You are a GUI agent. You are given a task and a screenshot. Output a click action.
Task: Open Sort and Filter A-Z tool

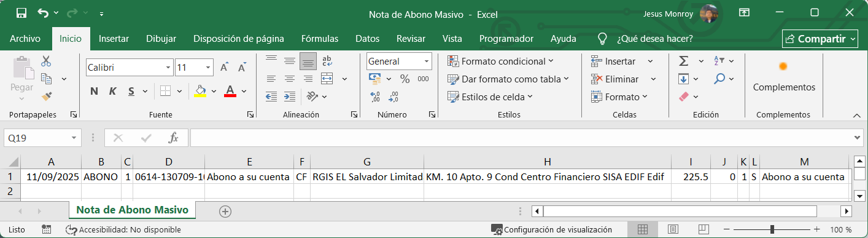click(x=719, y=61)
